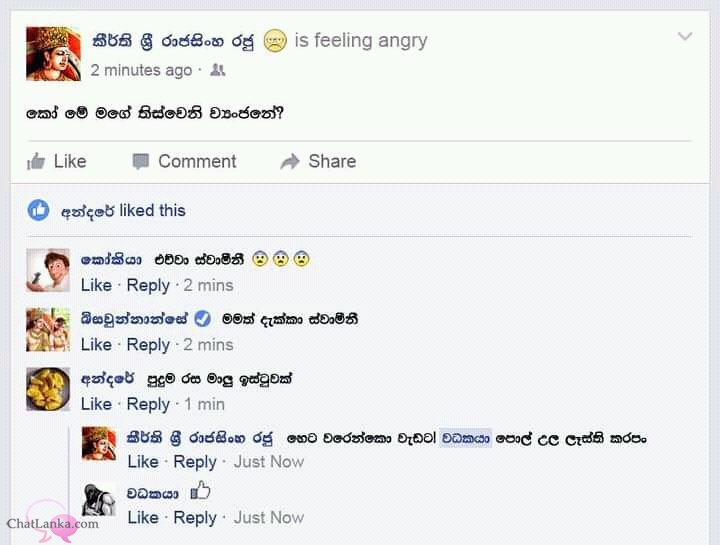Click the friends audience icon beside '2 minutes ago'

pos(217,70)
